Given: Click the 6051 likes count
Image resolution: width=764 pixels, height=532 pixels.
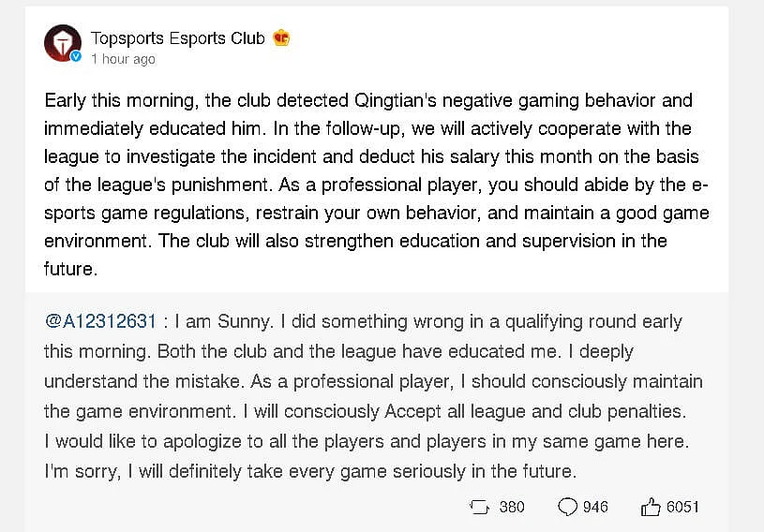Looking at the screenshot, I should tap(682, 507).
